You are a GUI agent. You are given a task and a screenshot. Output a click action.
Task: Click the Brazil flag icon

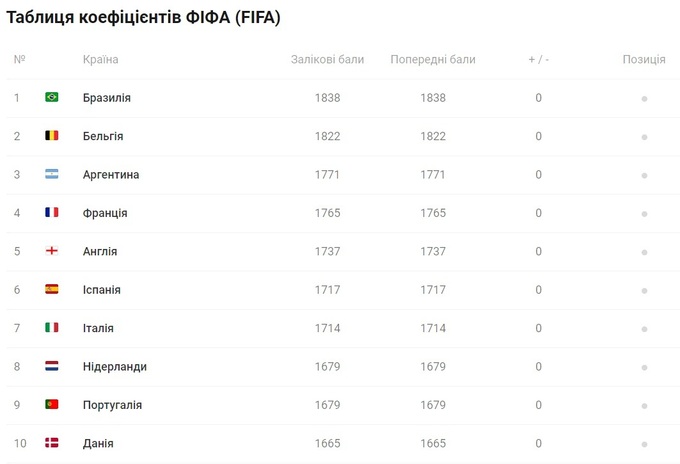pos(52,97)
